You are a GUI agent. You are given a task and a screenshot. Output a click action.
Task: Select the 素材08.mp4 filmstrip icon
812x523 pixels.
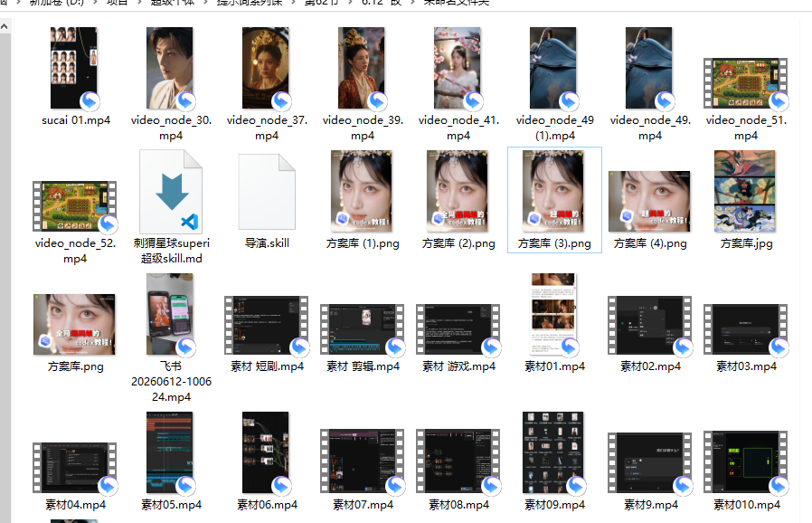(x=458, y=461)
